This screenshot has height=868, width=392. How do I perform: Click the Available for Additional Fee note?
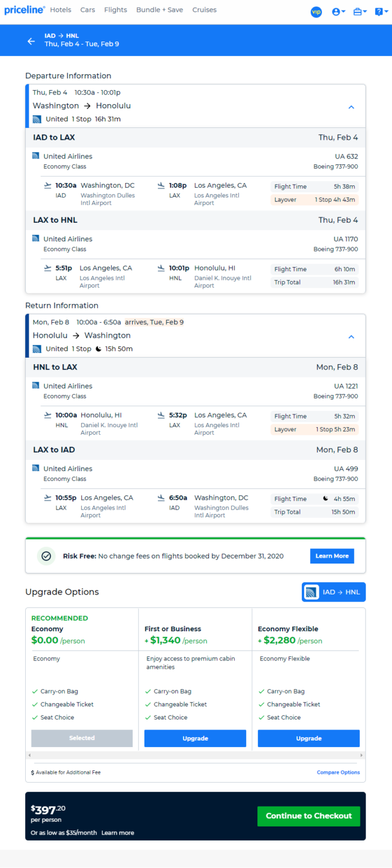pos(66,772)
